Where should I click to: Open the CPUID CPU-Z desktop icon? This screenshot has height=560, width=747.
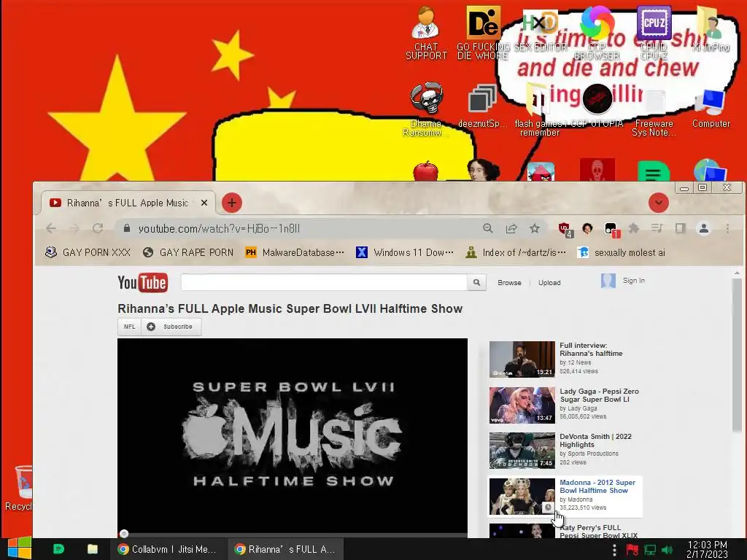pos(654,34)
